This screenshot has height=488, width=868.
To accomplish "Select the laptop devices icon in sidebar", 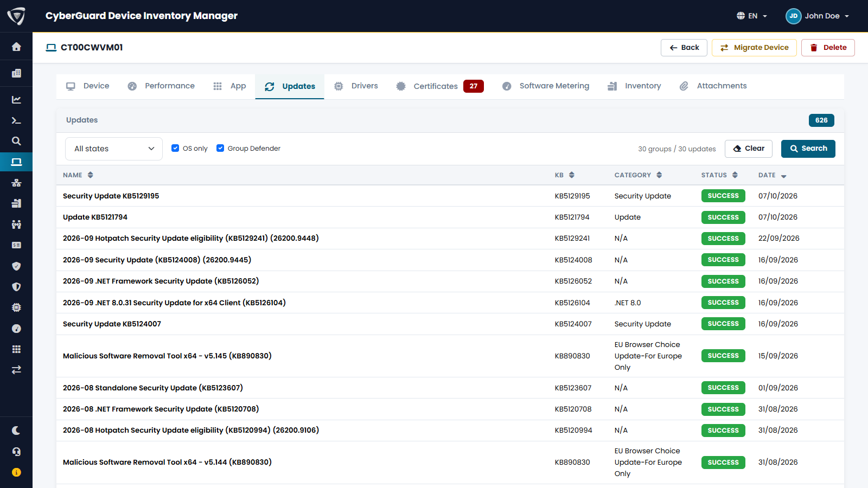I will 16,162.
